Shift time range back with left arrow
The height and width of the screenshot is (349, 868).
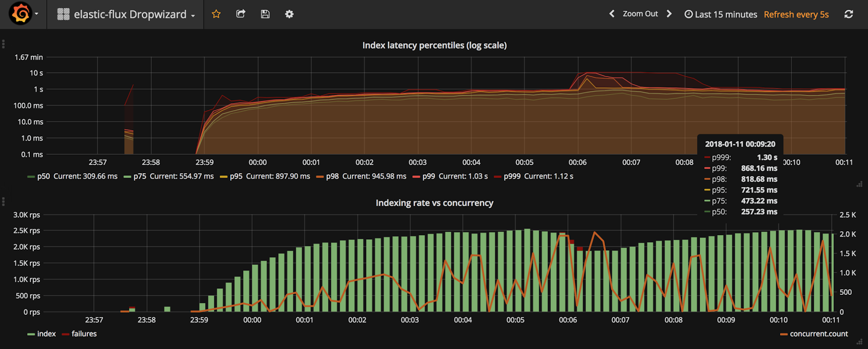(x=612, y=14)
